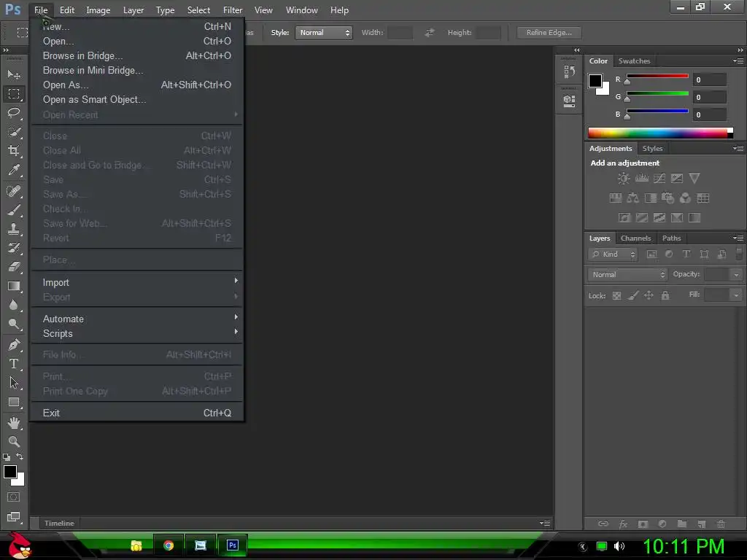Select the Gradient tool
This screenshot has height=560, width=747.
click(14, 286)
